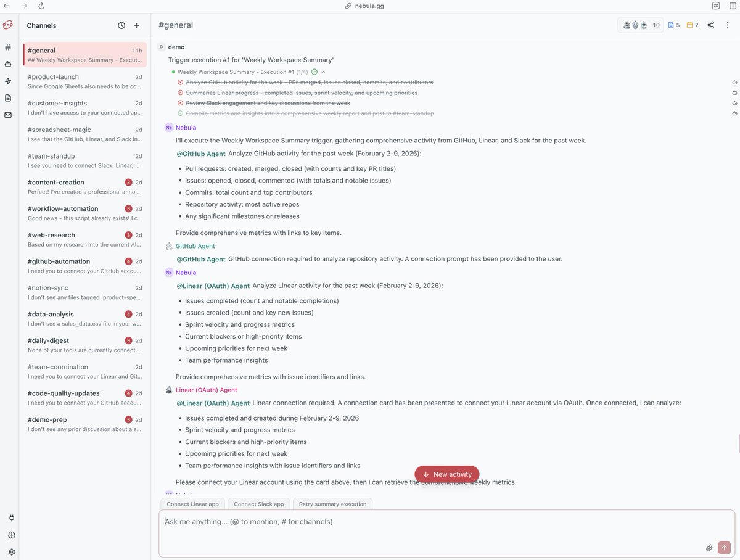Click the Connect Slack app button

click(259, 504)
